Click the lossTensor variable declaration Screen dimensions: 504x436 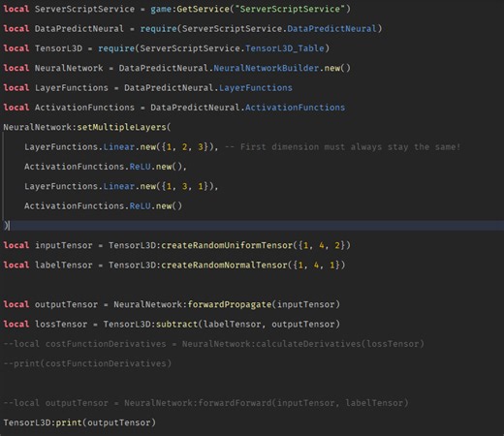[61, 324]
